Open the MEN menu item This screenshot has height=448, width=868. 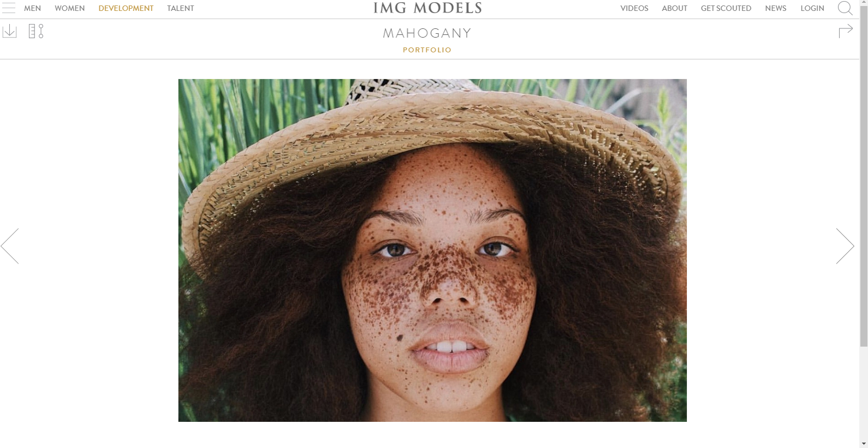pyautogui.click(x=33, y=8)
